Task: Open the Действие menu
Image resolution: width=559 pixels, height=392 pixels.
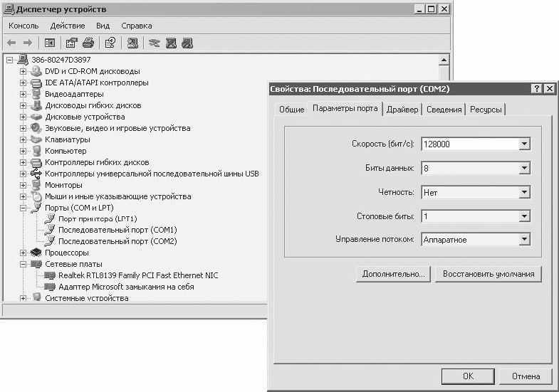Action: tap(68, 26)
